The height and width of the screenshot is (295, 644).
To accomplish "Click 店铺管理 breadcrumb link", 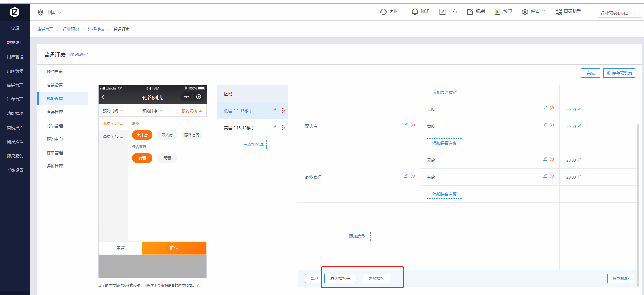I will click(45, 29).
